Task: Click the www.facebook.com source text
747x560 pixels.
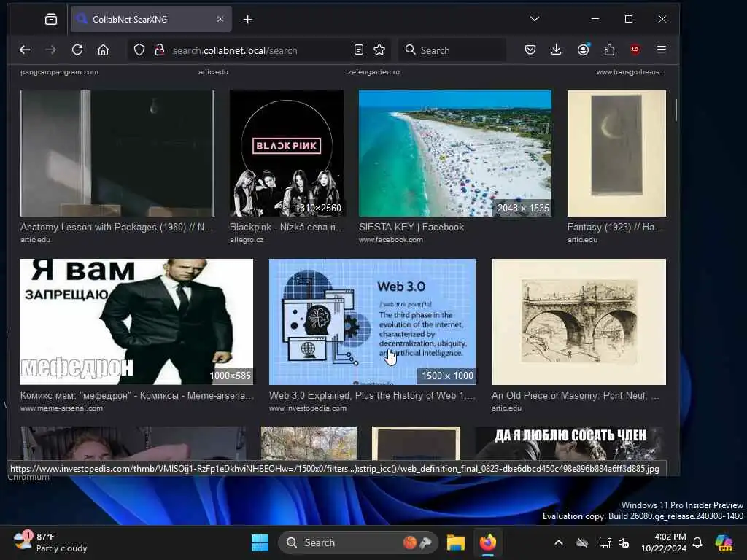Action: pyautogui.click(x=391, y=239)
